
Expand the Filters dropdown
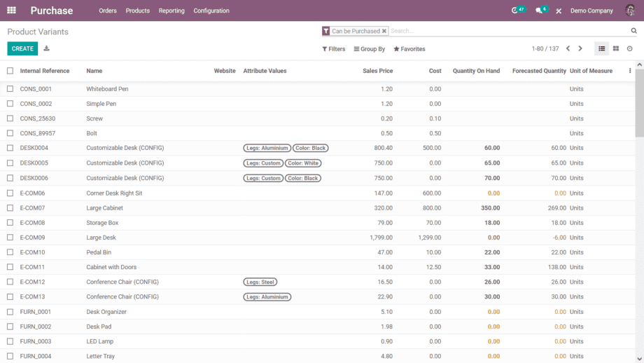[x=334, y=49]
